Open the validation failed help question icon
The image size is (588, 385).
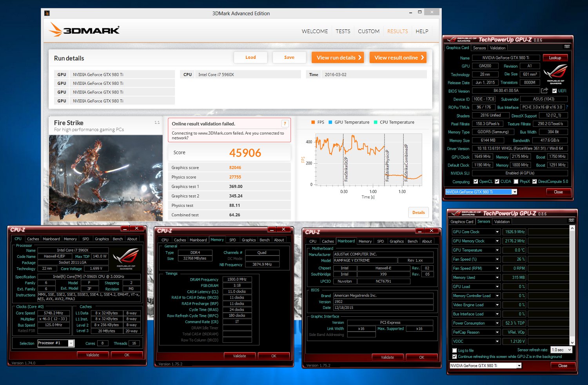click(x=285, y=124)
